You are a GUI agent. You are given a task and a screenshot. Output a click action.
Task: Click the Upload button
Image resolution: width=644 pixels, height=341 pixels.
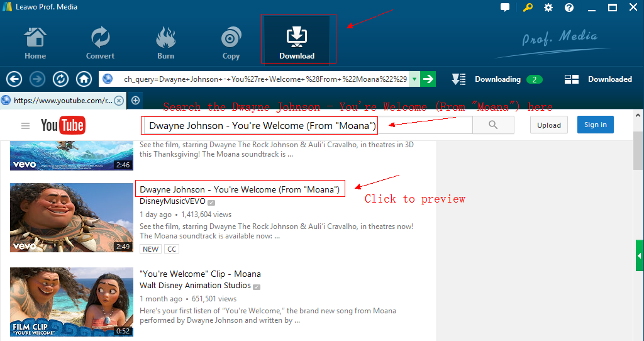548,125
